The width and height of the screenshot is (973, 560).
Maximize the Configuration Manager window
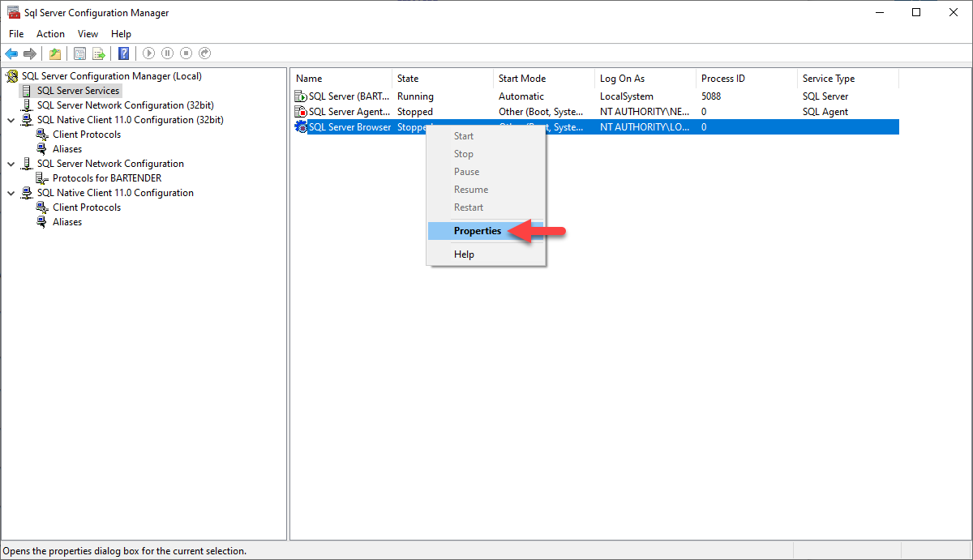click(x=916, y=12)
